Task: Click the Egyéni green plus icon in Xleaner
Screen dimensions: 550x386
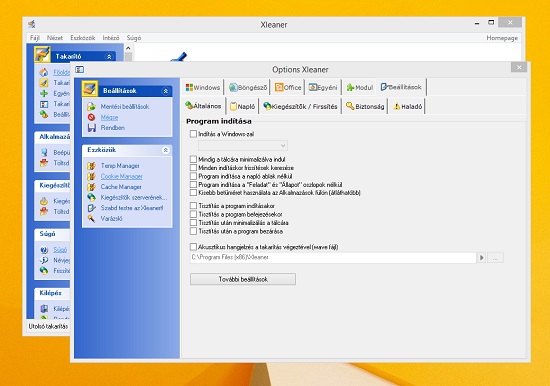Action: [x=44, y=93]
